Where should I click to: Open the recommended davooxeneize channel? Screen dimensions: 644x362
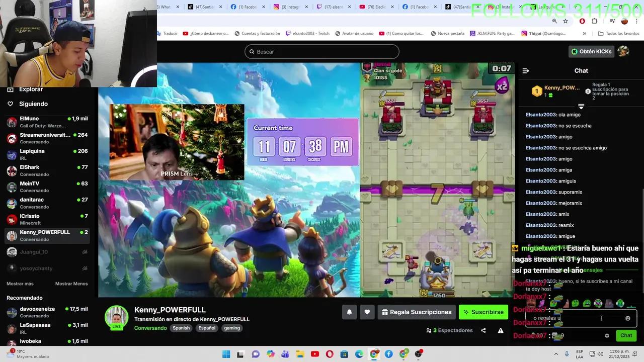pyautogui.click(x=47, y=312)
